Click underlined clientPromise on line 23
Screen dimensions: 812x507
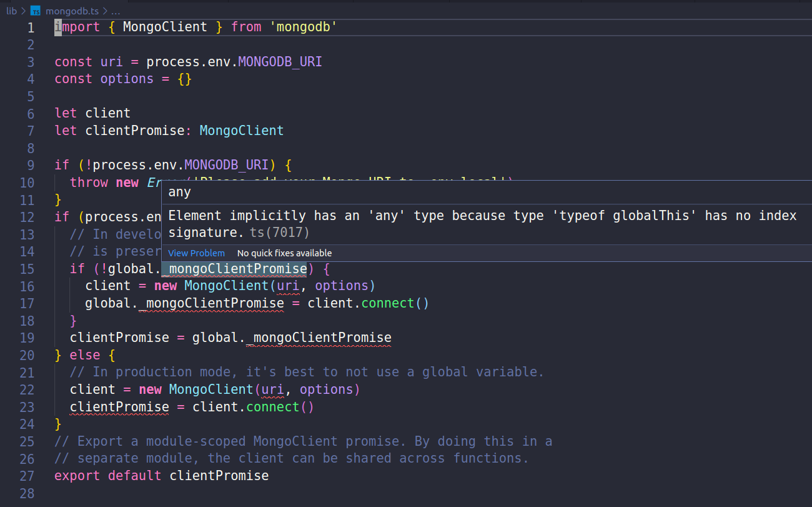click(119, 407)
